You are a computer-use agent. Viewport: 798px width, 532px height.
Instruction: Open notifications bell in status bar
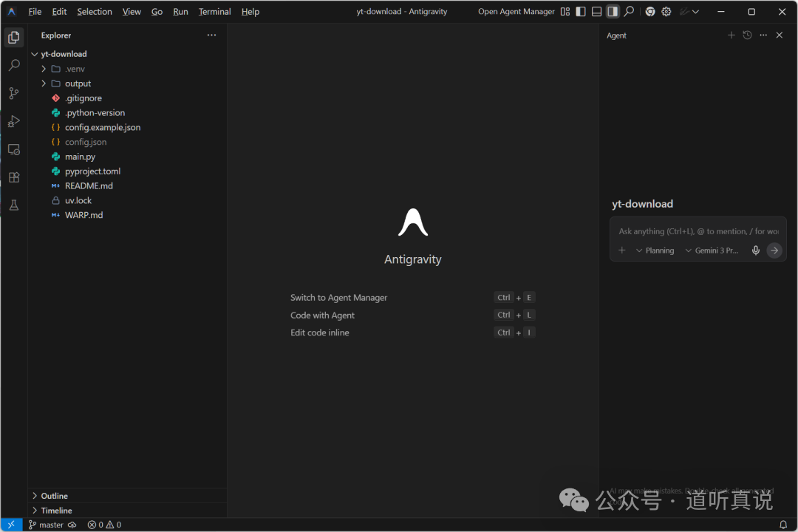point(783,525)
